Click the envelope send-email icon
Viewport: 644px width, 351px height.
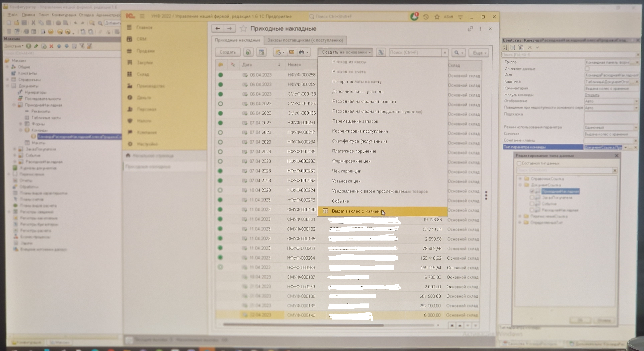click(x=291, y=52)
